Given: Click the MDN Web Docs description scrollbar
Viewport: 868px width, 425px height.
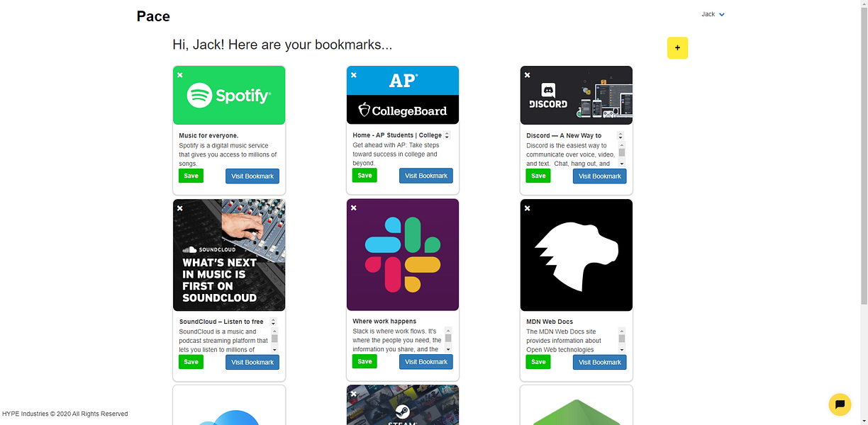Looking at the screenshot, I should (x=622, y=340).
